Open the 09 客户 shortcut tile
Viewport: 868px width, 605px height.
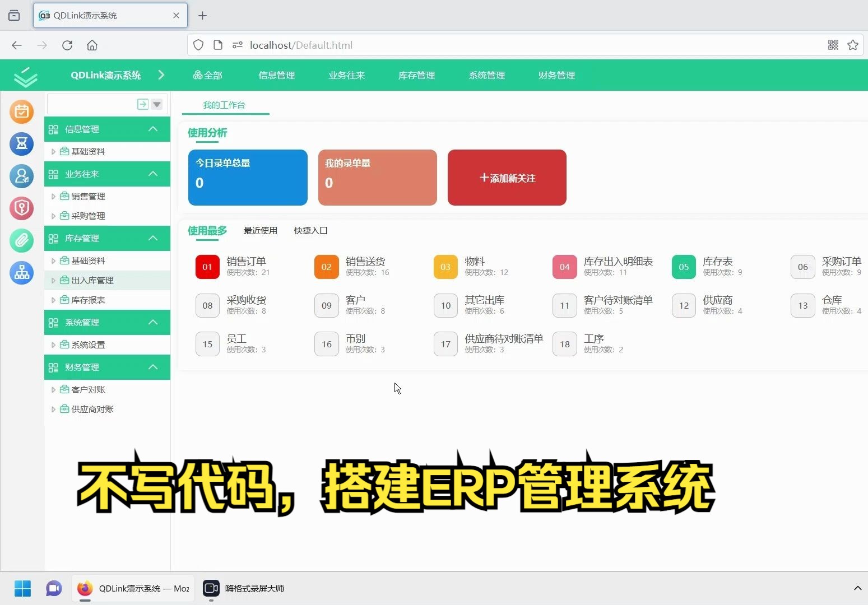click(350, 305)
